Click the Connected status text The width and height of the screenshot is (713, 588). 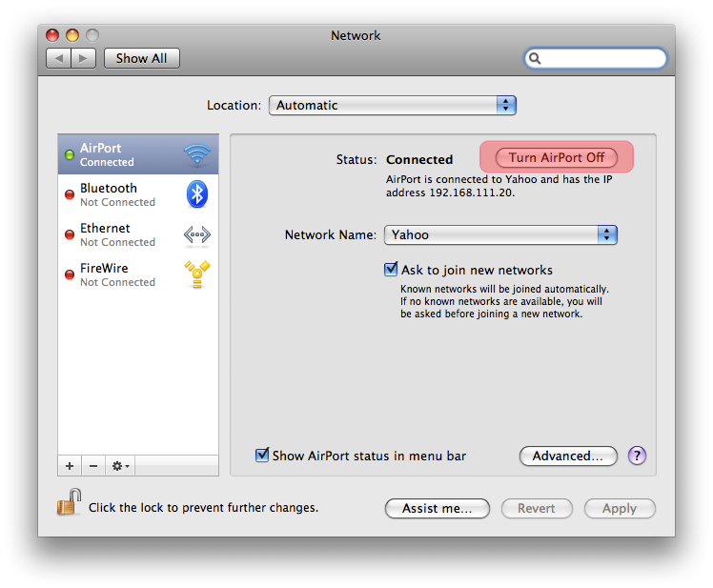419,159
